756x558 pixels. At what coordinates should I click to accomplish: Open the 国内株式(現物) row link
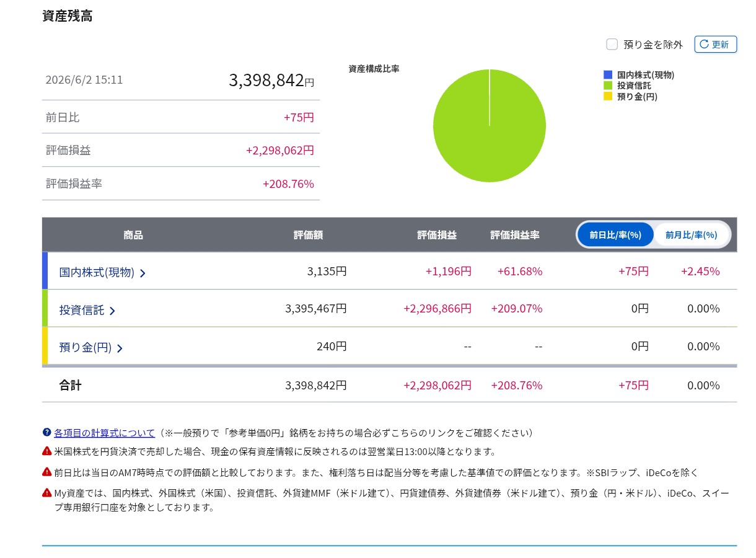click(x=97, y=272)
